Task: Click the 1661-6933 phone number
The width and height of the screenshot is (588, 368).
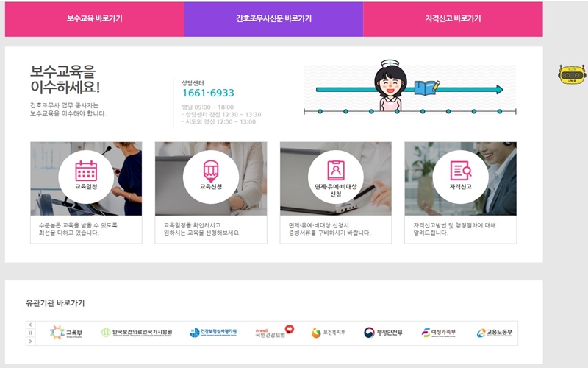Action: (208, 93)
